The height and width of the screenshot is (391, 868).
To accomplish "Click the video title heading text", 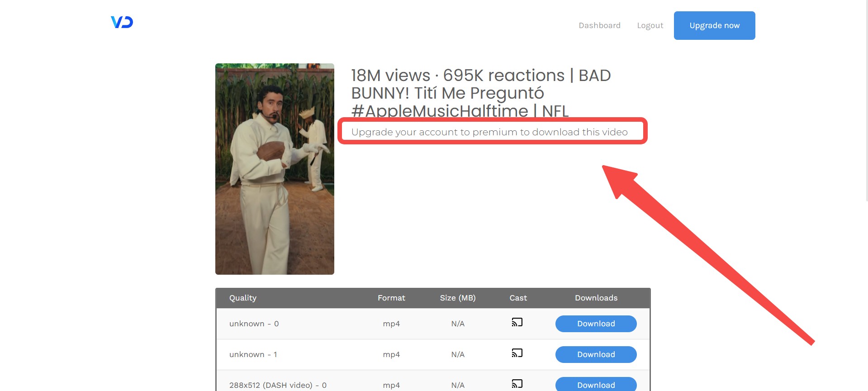I will (481, 93).
